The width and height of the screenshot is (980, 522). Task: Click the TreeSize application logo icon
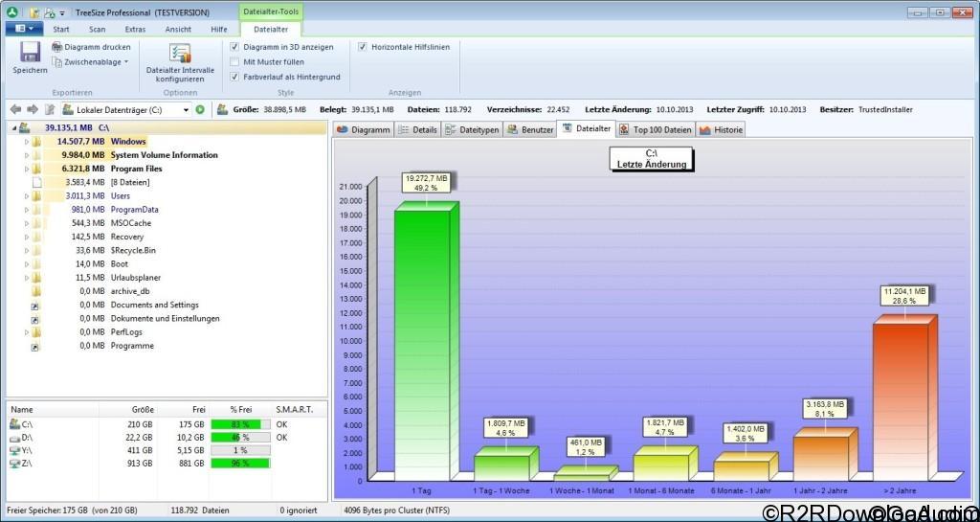pyautogui.click(x=11, y=11)
